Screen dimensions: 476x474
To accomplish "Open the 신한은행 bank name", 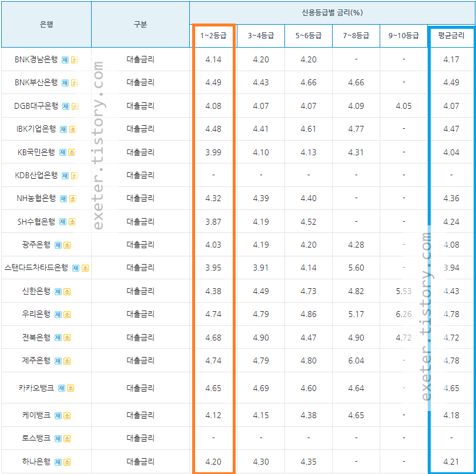I will pos(36,291).
